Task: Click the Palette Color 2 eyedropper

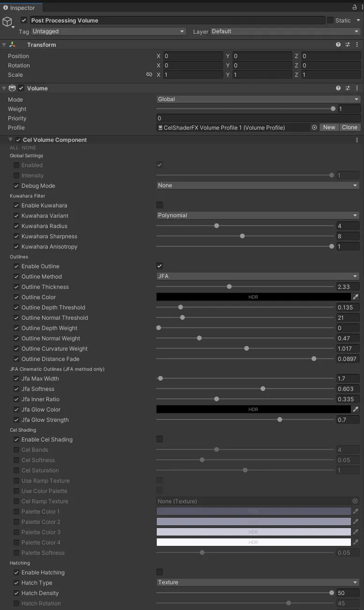Action: click(356, 522)
